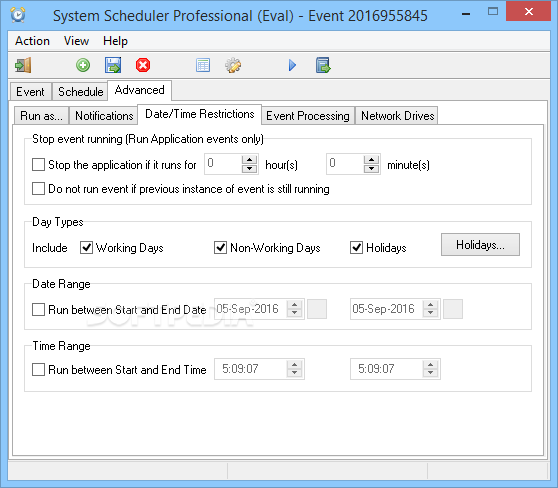Click the start date field showing 05-Sep-2016
The image size is (558, 488).
click(251, 309)
